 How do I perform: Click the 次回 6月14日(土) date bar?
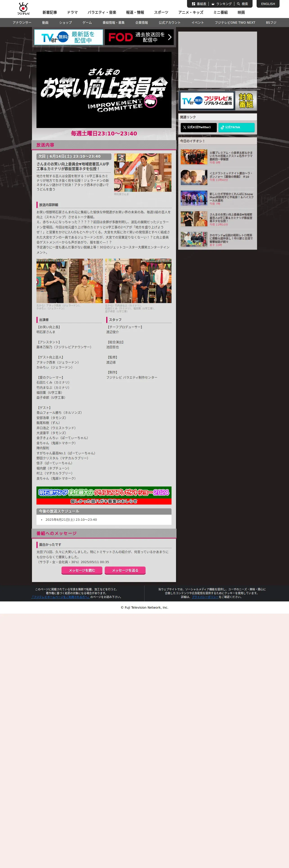pos(74,157)
